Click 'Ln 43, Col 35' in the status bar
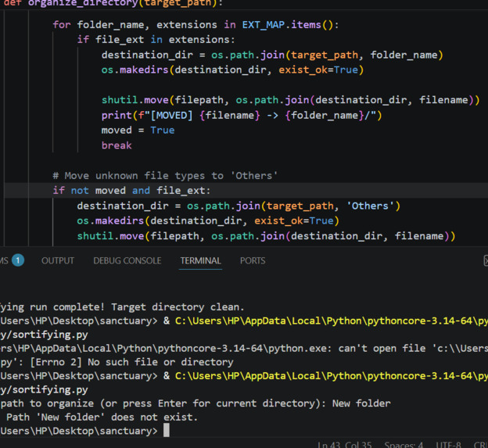Screen dimensions: 488x448 point(345,445)
